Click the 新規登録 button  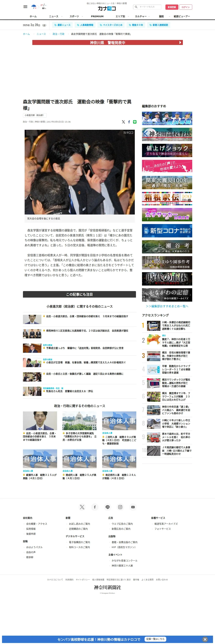click(172, 7)
